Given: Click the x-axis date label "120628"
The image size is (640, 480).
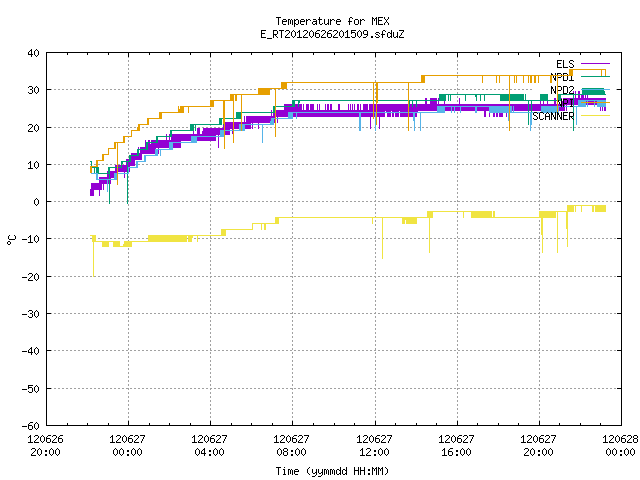Looking at the screenshot, I should [x=620, y=439].
